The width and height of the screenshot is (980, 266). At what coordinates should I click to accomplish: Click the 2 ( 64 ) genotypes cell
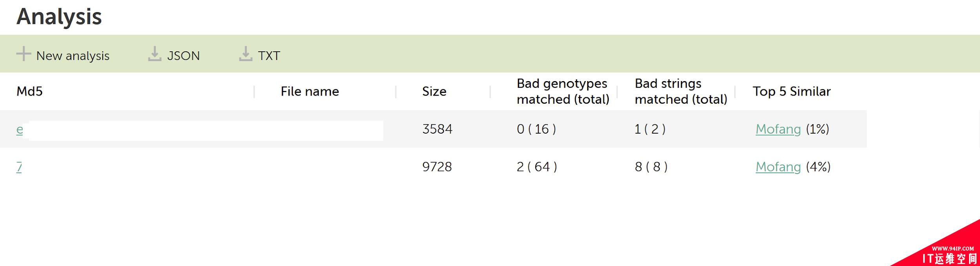pos(537,167)
